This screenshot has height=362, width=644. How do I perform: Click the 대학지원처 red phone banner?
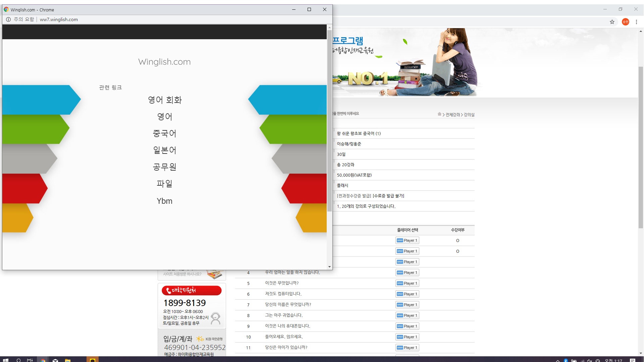tap(192, 290)
